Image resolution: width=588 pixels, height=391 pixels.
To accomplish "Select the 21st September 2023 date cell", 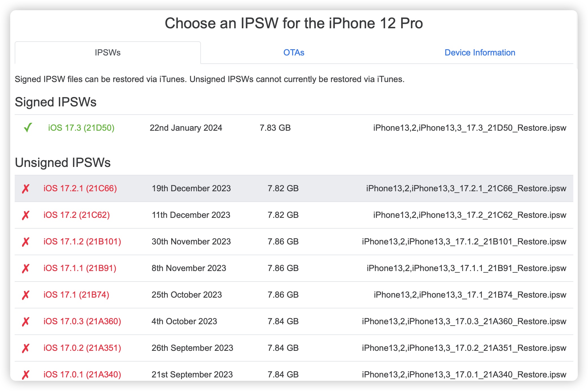I will click(x=192, y=375).
